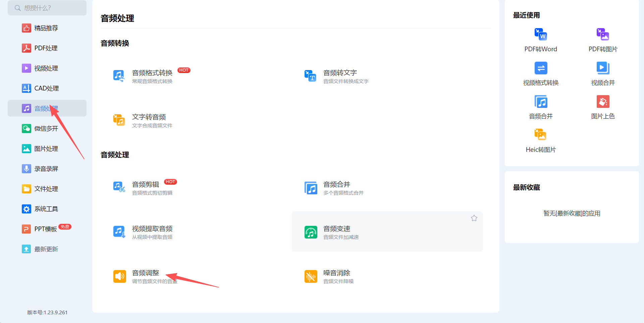644x323 pixels.
Task: Click the PDF转Word label in recent
Action: (x=541, y=49)
